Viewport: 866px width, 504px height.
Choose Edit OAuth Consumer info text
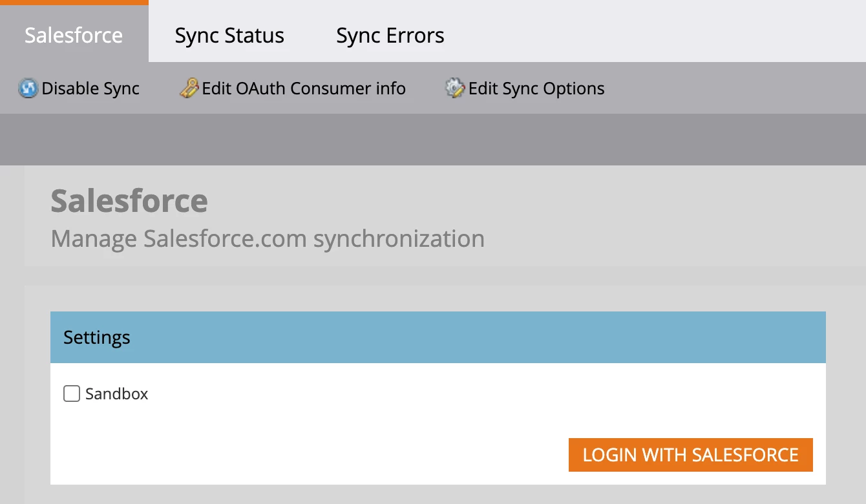coord(304,89)
